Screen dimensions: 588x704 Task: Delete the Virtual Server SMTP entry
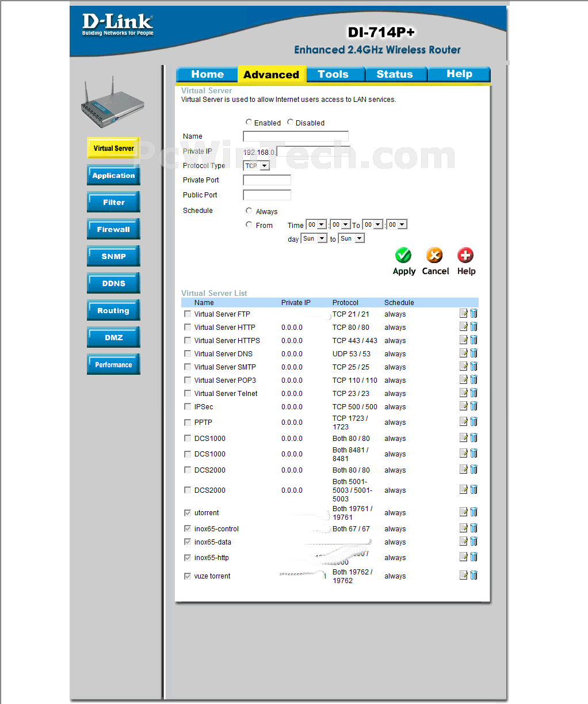(x=474, y=367)
